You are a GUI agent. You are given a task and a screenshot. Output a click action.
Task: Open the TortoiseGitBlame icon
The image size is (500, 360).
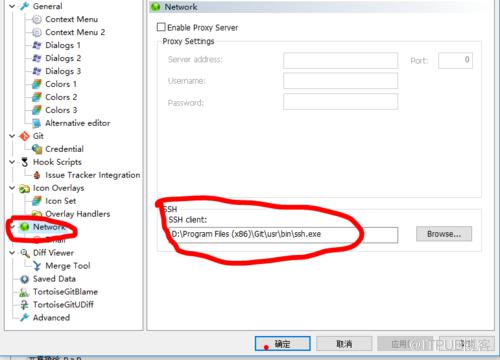click(24, 292)
